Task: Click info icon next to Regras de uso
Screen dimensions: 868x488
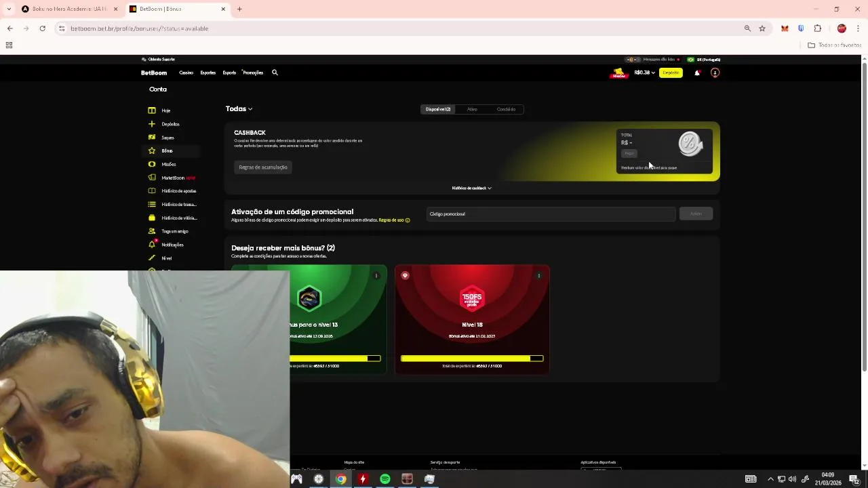Action: (408, 220)
